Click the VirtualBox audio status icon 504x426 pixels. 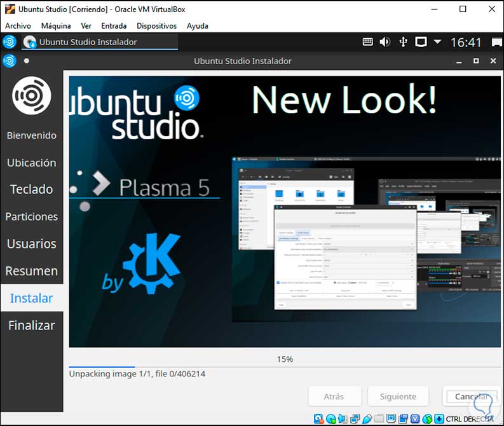343,419
